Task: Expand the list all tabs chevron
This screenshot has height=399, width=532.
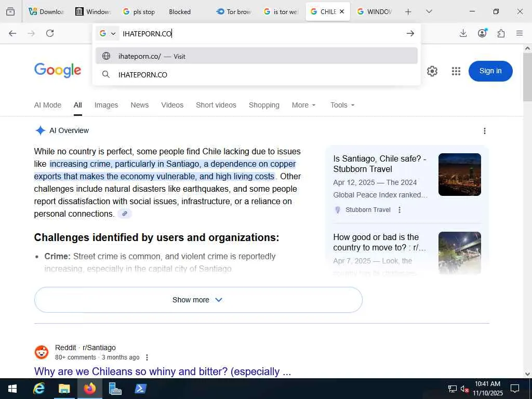Action: pyautogui.click(x=429, y=11)
